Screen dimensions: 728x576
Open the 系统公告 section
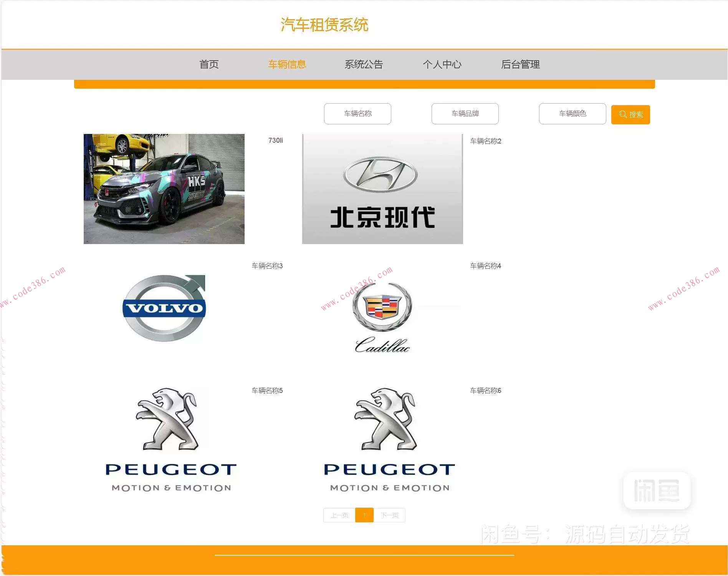pos(364,64)
